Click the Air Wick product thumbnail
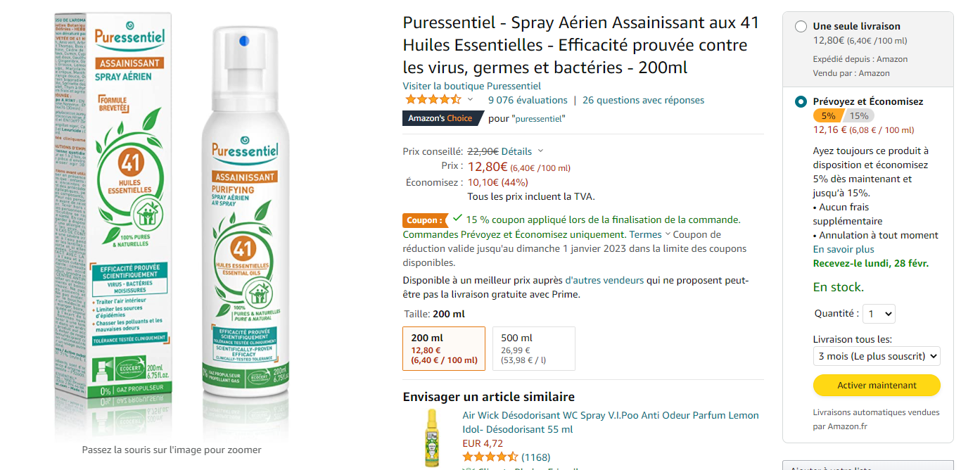This screenshot has width=980, height=470. tap(431, 438)
